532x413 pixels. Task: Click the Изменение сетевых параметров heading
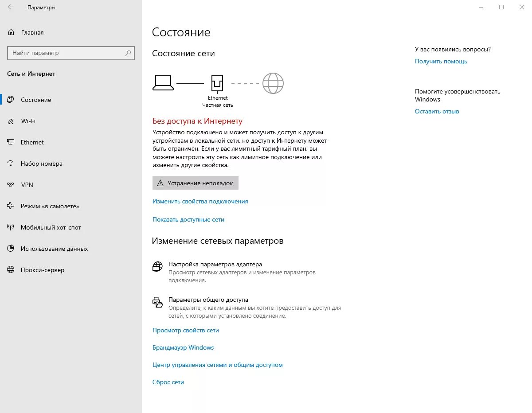(218, 241)
